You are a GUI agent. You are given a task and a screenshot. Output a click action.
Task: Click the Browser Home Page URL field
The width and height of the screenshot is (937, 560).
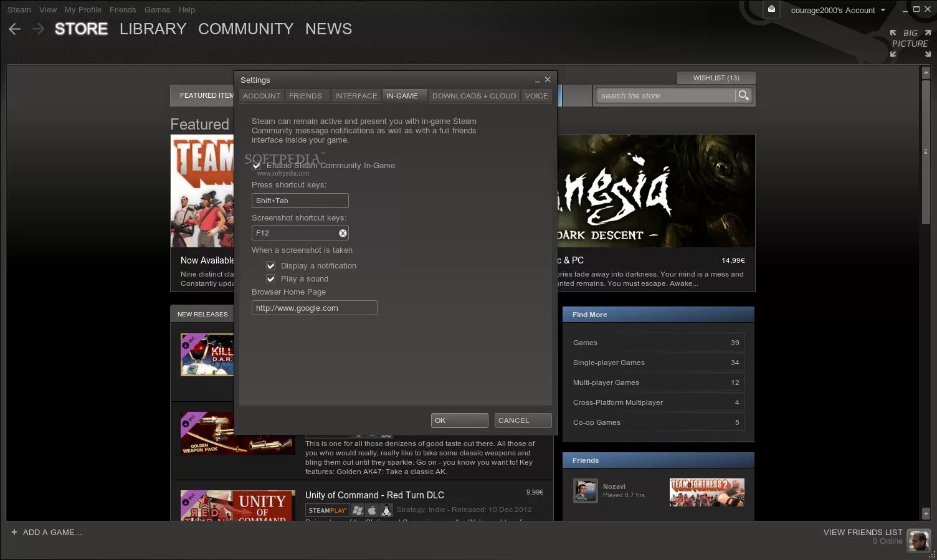[x=314, y=308]
